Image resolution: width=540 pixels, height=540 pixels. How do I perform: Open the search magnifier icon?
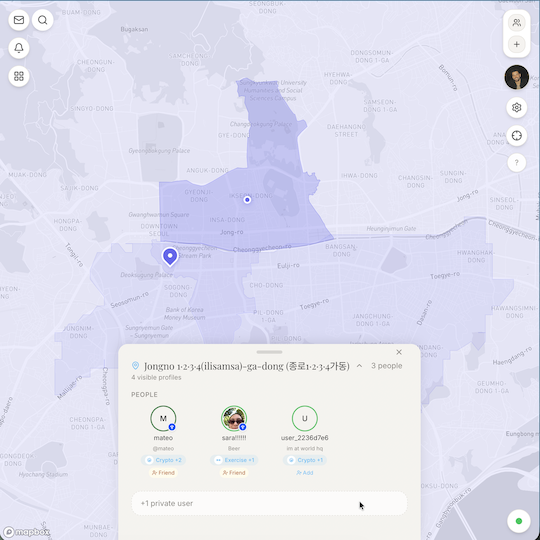[x=43, y=20]
